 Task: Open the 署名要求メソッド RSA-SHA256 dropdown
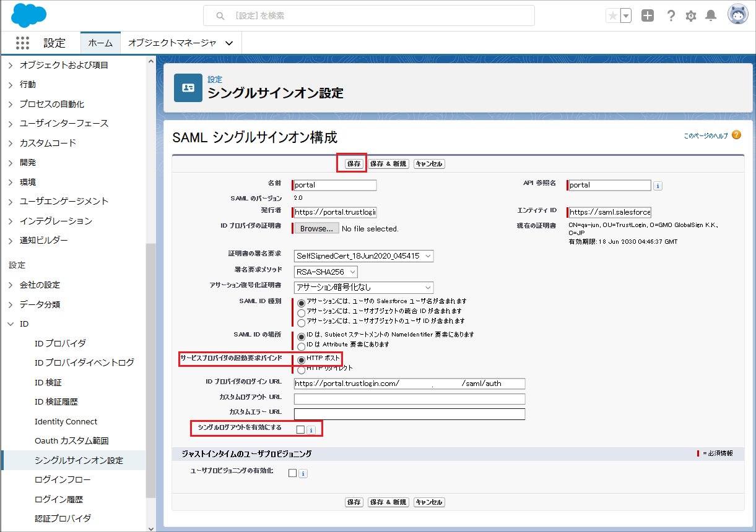(326, 272)
